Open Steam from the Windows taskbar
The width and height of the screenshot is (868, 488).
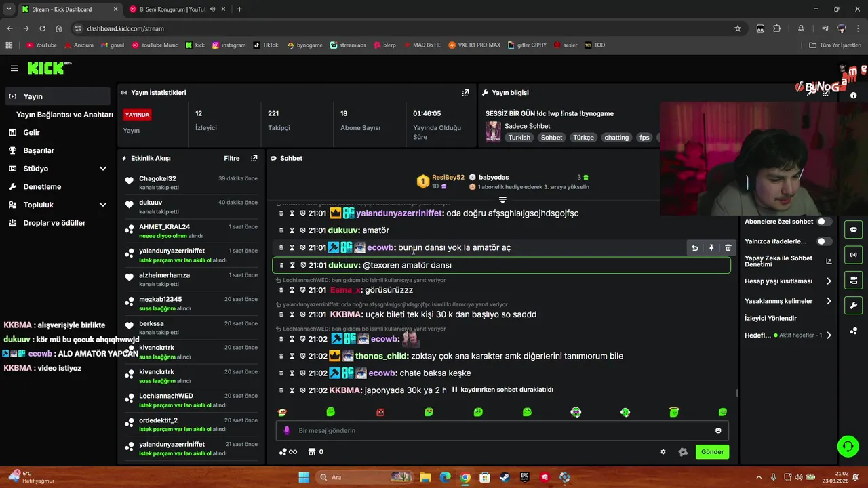(x=505, y=477)
